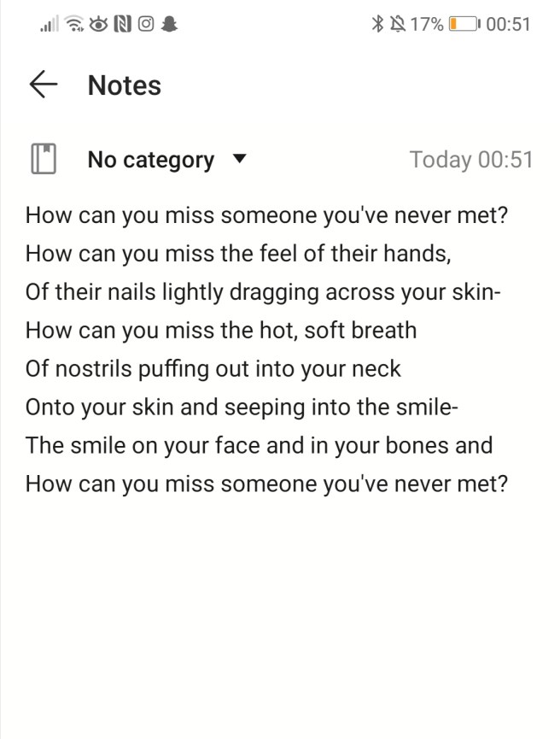
Task: Tap the Notes header title
Action: pyautogui.click(x=125, y=85)
